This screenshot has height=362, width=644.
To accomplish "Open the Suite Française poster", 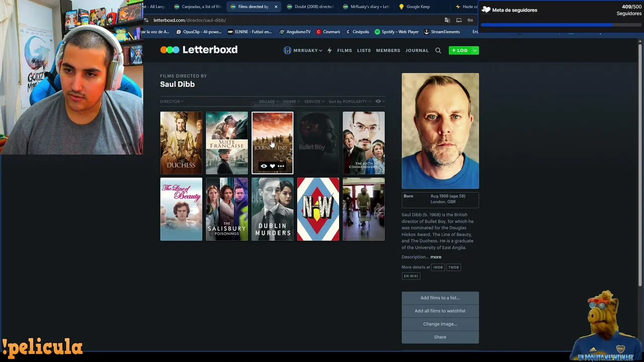I will [227, 143].
